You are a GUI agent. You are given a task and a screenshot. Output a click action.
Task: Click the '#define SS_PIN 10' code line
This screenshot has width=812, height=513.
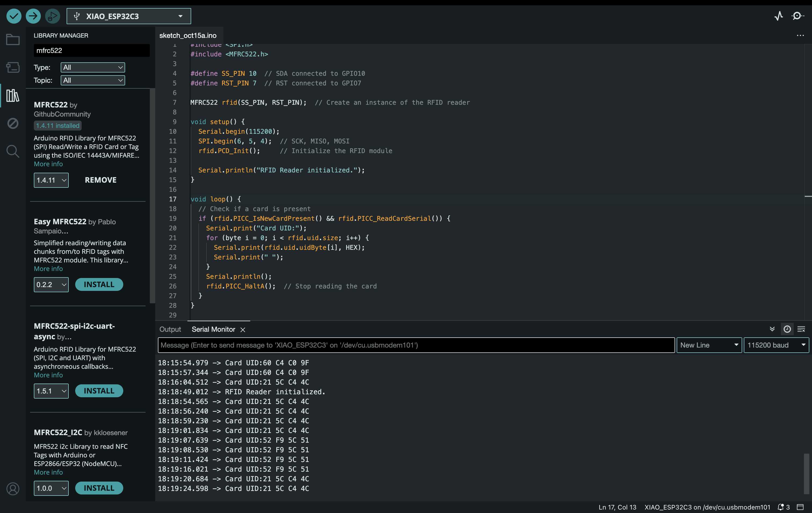coord(224,73)
